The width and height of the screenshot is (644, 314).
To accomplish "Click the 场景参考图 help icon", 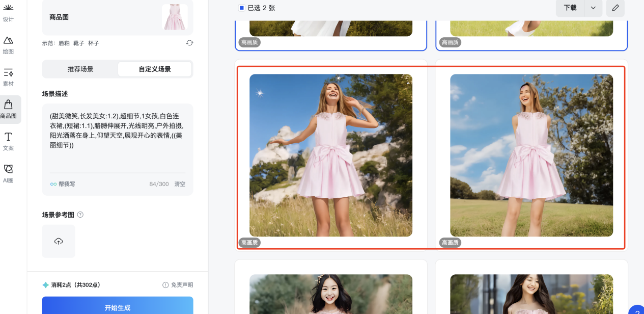I will tap(80, 215).
